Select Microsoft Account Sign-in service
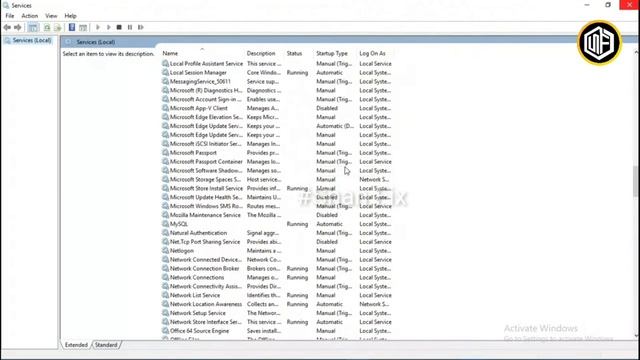This screenshot has height=360, width=640. coord(206,100)
